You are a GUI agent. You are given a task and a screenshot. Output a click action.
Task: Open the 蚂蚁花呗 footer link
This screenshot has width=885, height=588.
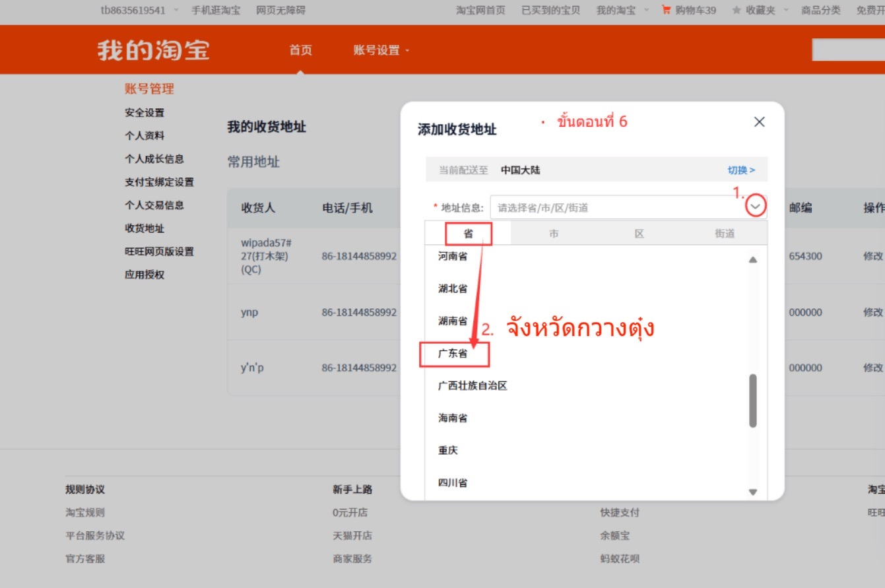pyautogui.click(x=620, y=558)
